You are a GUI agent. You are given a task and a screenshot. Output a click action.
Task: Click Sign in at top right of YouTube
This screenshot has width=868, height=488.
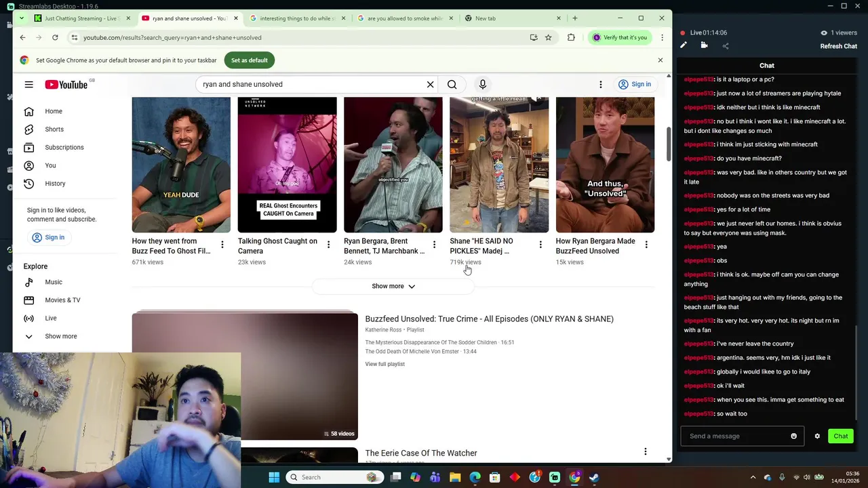coord(635,84)
